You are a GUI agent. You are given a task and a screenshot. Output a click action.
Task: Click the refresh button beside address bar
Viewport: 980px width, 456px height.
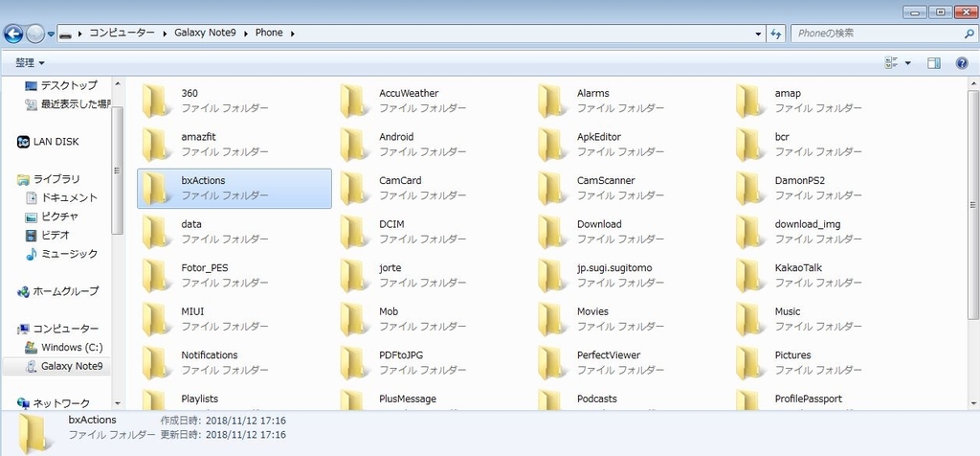(776, 34)
